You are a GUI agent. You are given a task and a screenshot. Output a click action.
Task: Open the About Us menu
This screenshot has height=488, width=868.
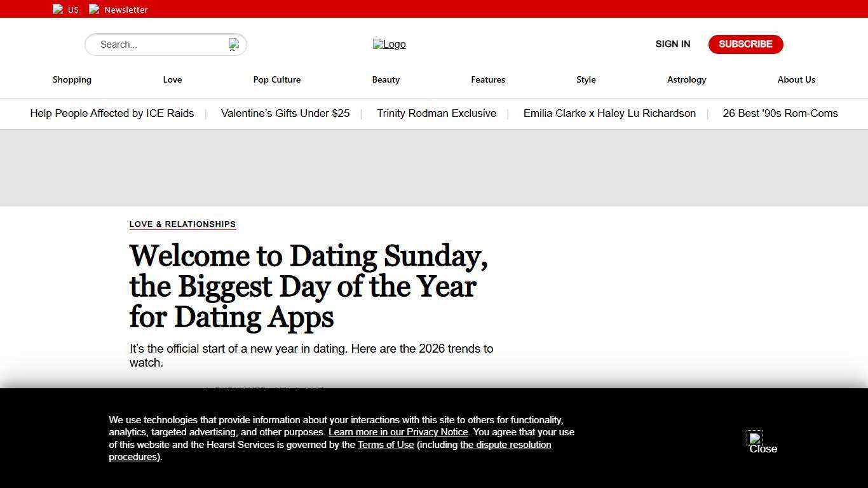click(x=796, y=79)
